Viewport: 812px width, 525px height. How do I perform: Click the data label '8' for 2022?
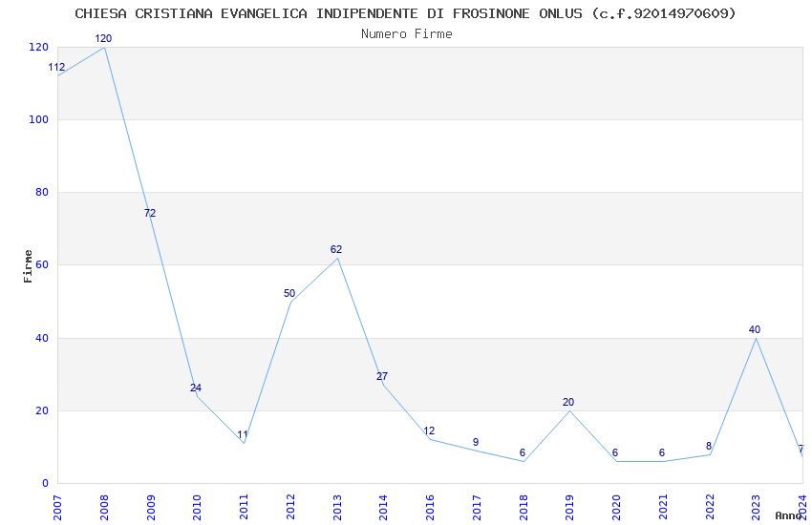point(709,447)
